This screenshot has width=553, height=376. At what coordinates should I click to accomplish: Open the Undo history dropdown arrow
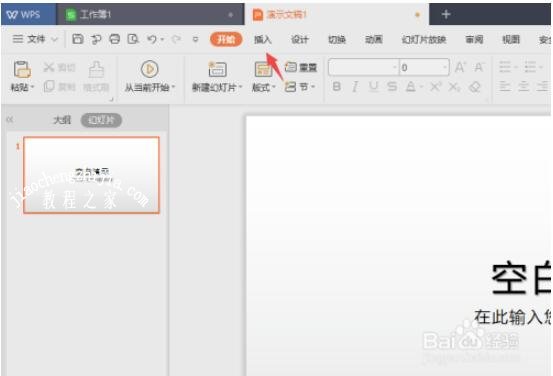[162, 39]
